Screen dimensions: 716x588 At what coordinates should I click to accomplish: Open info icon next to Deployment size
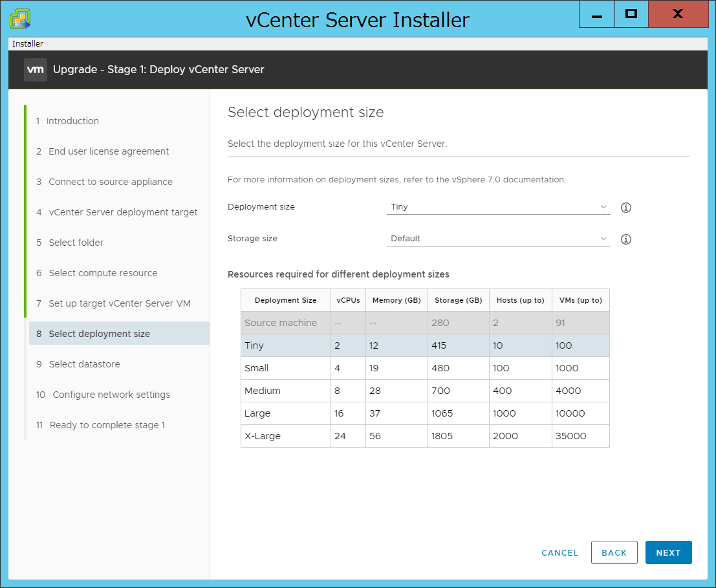[625, 208]
